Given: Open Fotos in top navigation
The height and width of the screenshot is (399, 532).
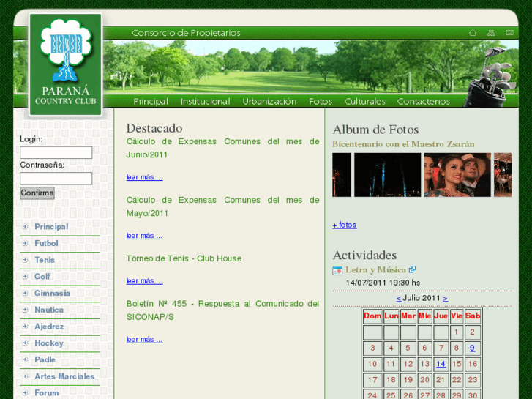Looking at the screenshot, I should [x=321, y=101].
